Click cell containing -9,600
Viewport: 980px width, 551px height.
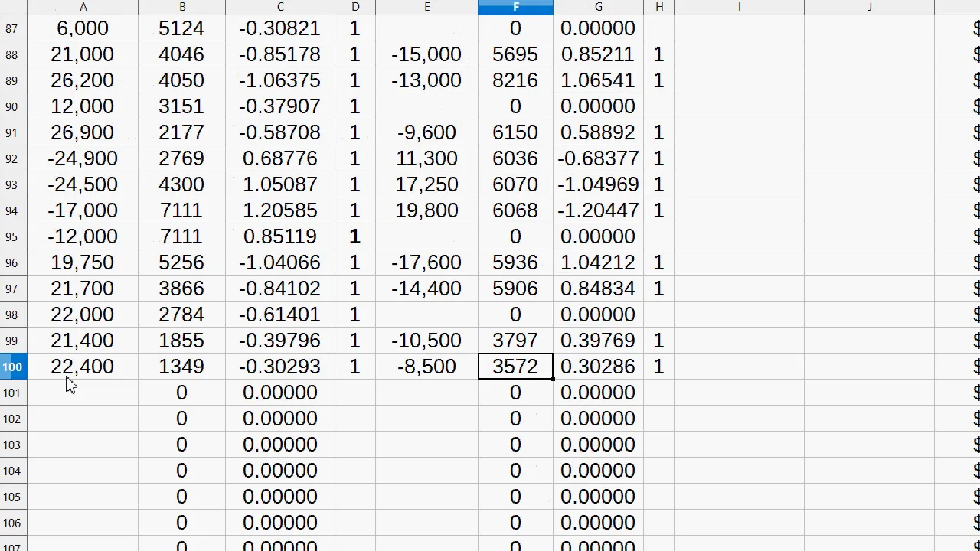click(x=426, y=132)
